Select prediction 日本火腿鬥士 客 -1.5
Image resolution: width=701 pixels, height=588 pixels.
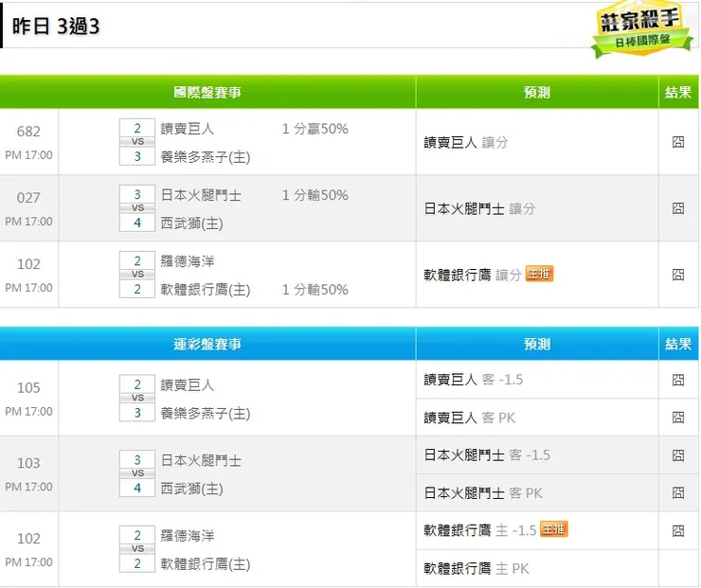(487, 455)
